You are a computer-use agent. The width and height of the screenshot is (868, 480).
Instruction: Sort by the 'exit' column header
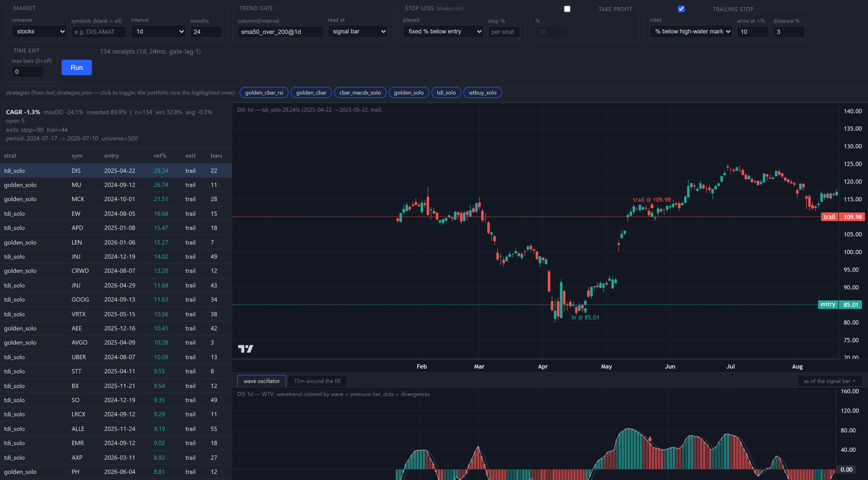pos(190,156)
